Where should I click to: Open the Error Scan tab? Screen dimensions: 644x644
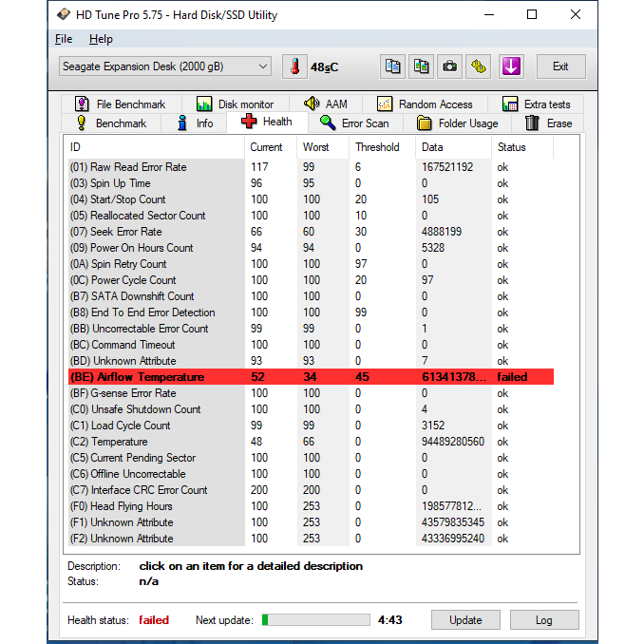click(354, 123)
